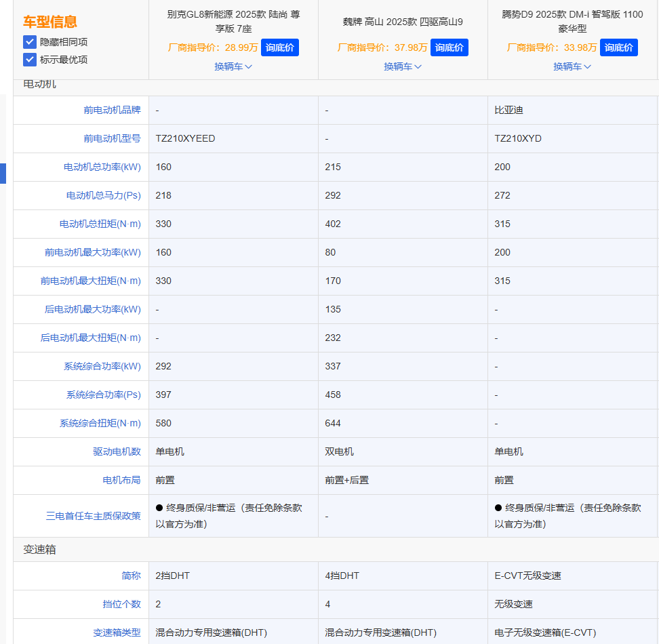Open the 后电动机最大功率(kW) parameter link
Screen dimensions: 659x644
click(92, 310)
